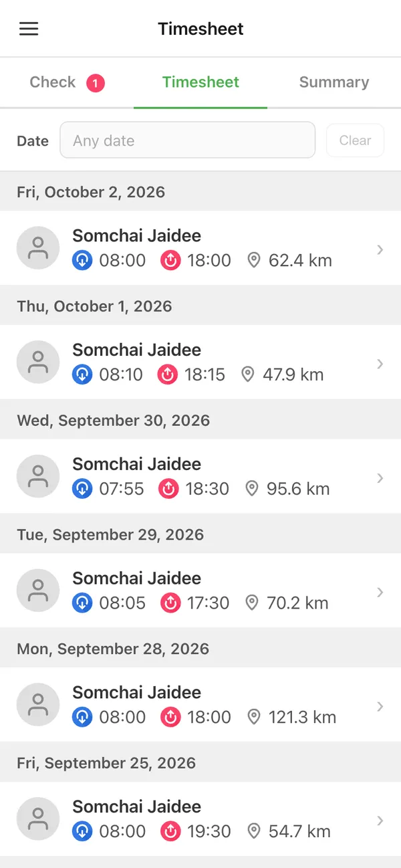
Task: Click the clock-out icon showing 19:30
Action: click(x=170, y=831)
